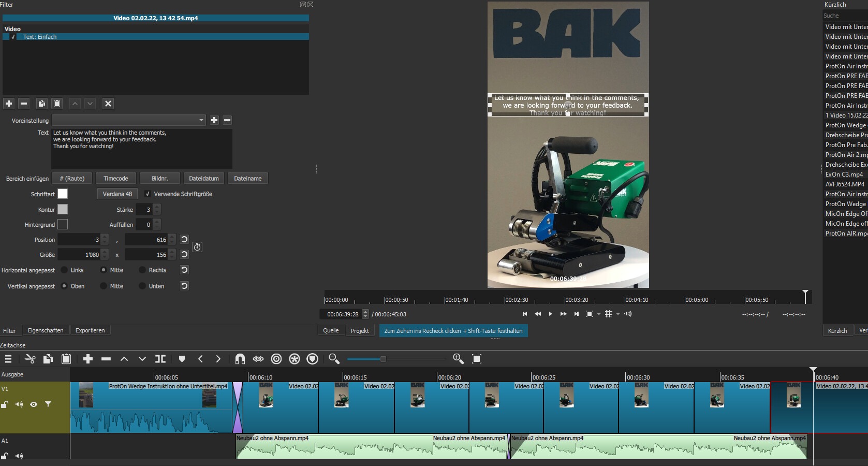Ripple delete minus icon in timeline
Viewport: 868px width, 466px height.
(x=106, y=359)
